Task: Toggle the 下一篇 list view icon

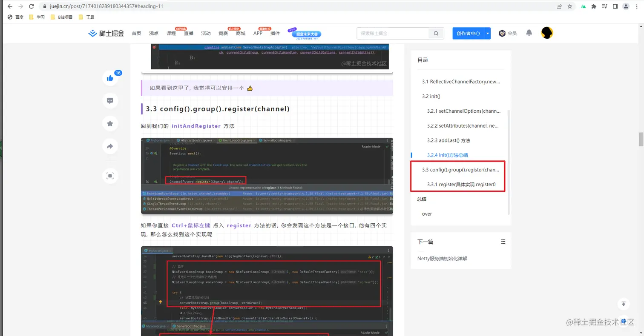Action: tap(503, 242)
